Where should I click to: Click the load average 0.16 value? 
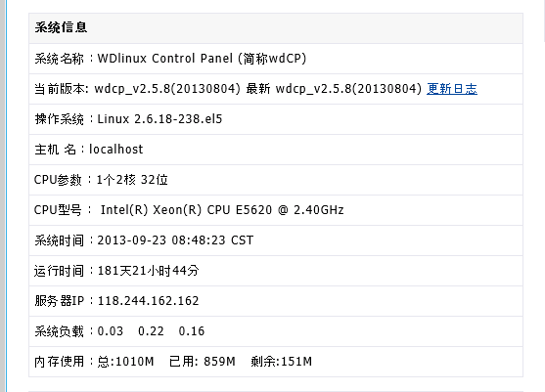[x=192, y=331]
